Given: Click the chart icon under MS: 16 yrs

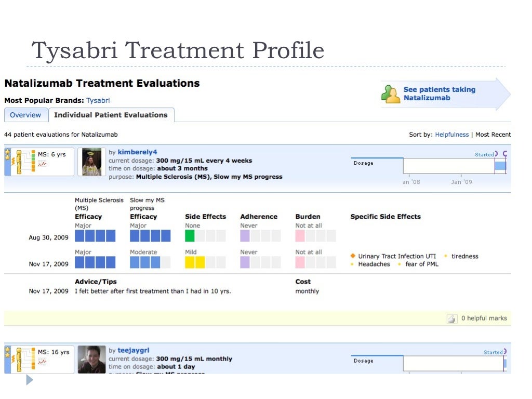Looking at the screenshot, I should (43, 362).
